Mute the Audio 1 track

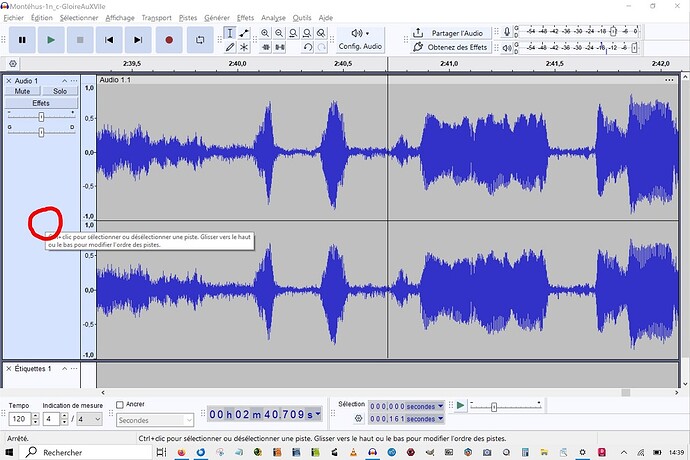[21, 91]
